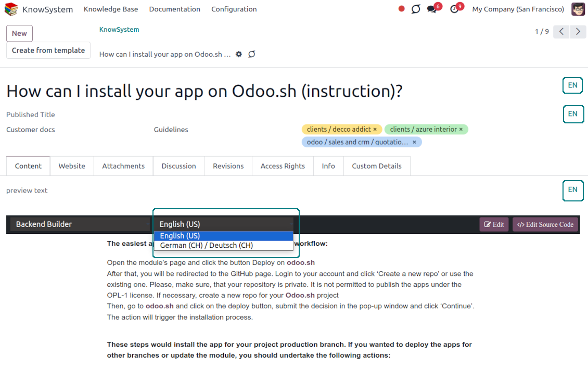Click the odoo.sh link after Then, go to
This screenshot has height=368, width=588.
click(x=160, y=306)
